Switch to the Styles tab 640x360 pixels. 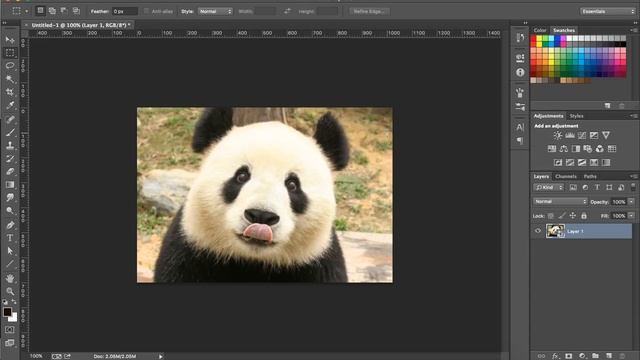(x=576, y=116)
